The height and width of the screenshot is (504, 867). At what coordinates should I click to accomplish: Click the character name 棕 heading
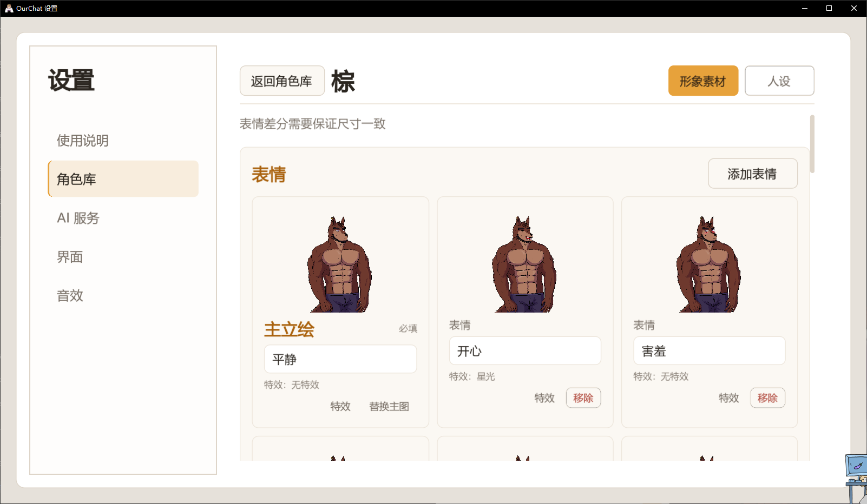click(343, 81)
